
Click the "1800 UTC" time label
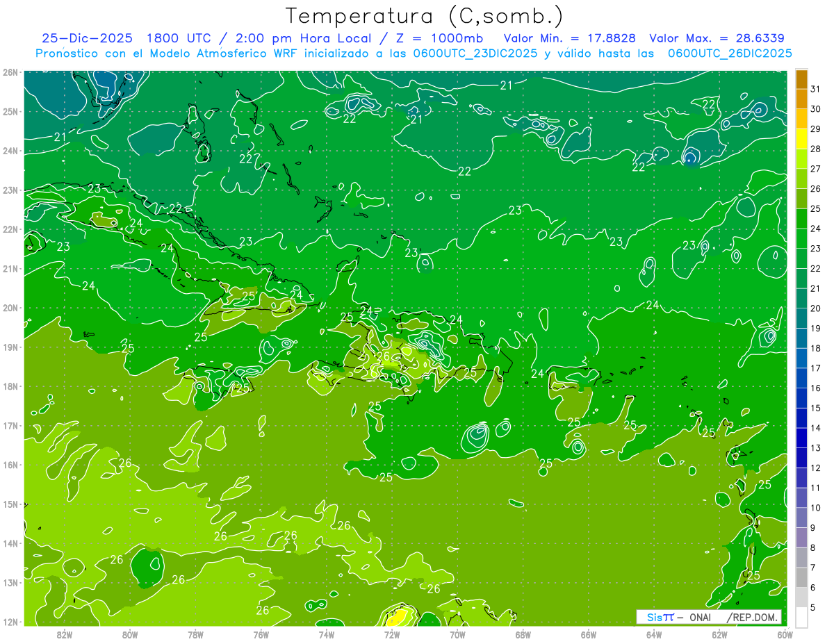click(x=178, y=39)
